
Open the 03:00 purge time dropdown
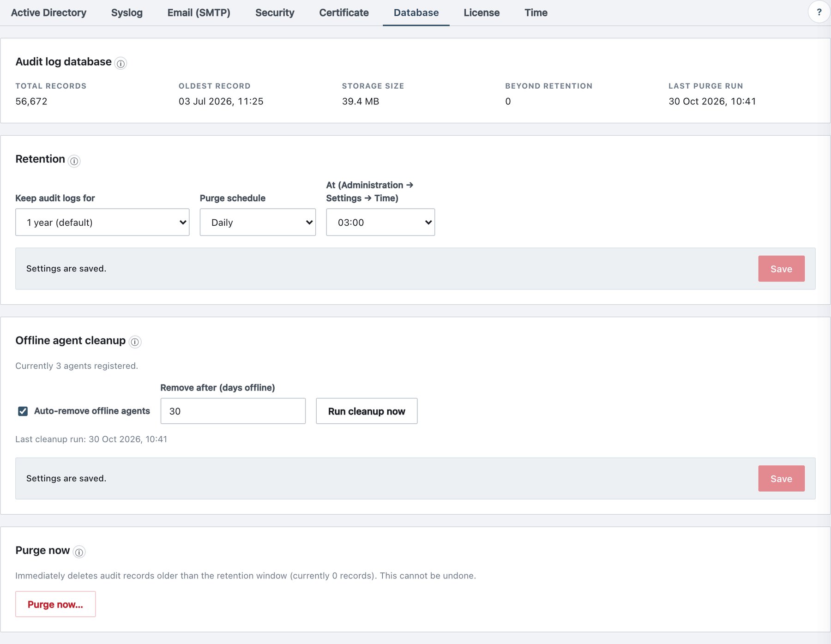380,222
